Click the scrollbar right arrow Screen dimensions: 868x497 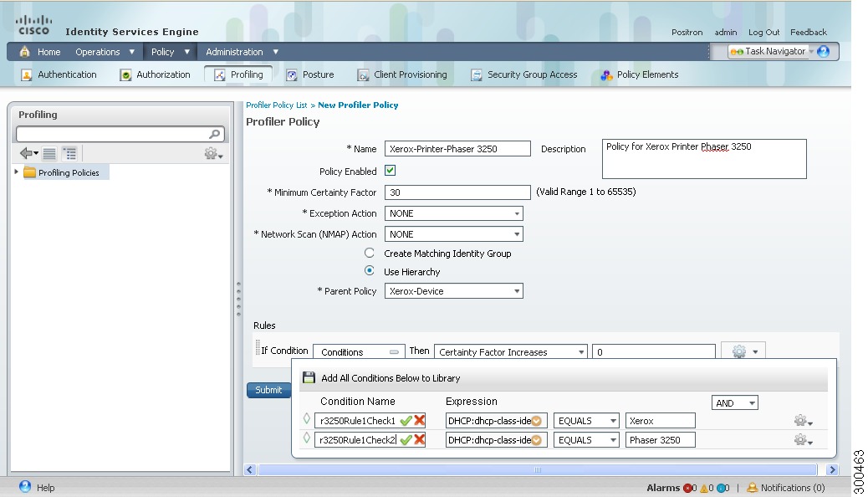click(x=832, y=470)
